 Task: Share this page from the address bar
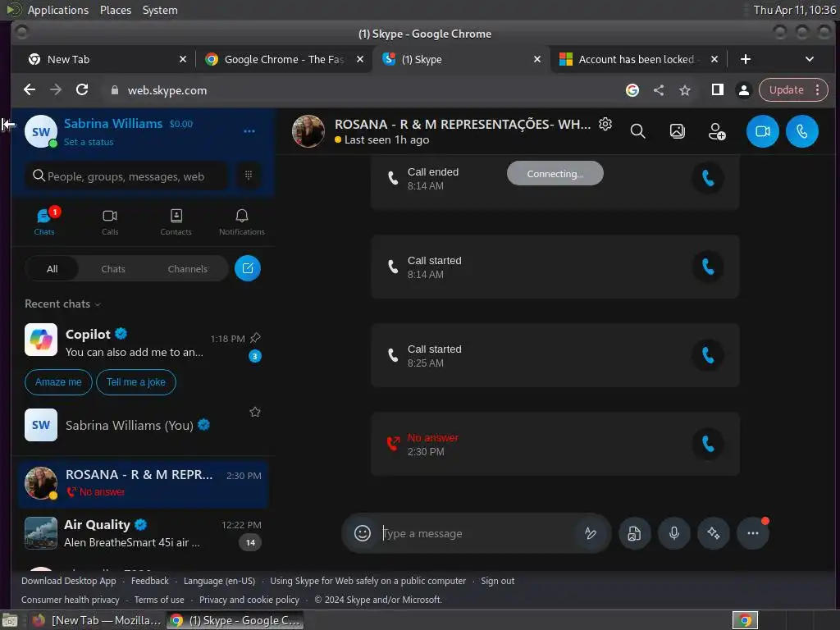click(x=659, y=90)
